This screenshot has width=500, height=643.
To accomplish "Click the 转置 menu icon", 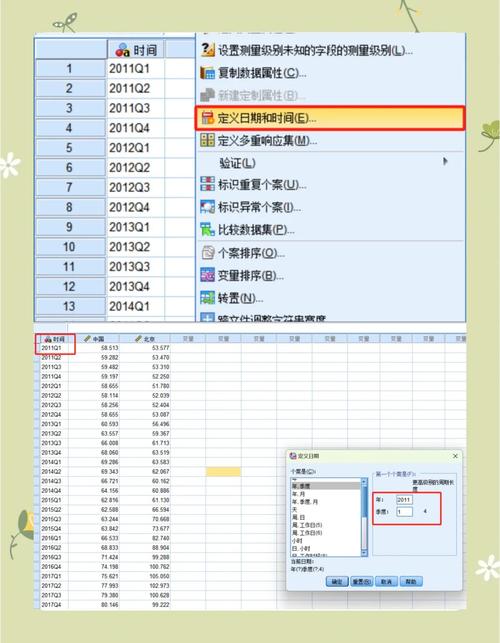I will (x=208, y=298).
